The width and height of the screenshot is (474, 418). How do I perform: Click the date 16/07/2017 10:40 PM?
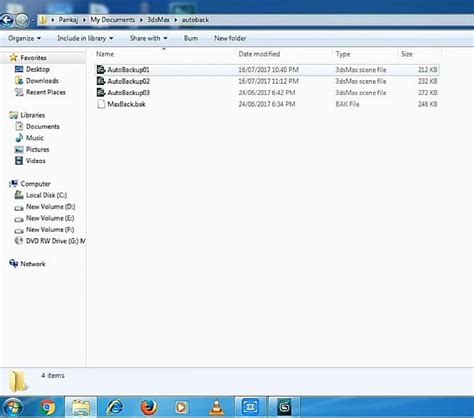pyautogui.click(x=268, y=70)
